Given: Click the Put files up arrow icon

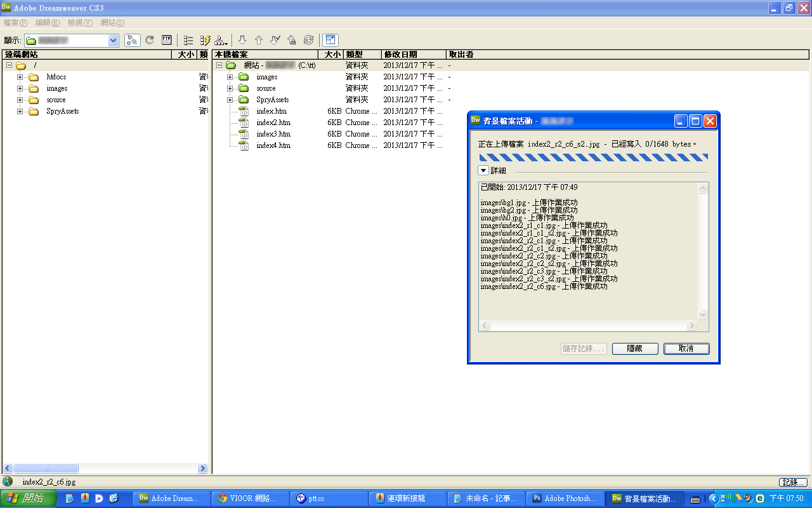Looking at the screenshot, I should click(x=258, y=40).
